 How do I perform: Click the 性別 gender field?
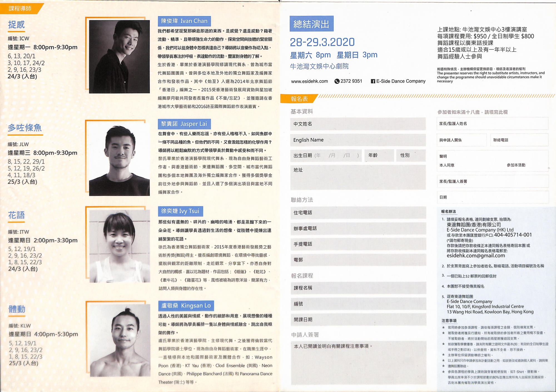click(411, 155)
